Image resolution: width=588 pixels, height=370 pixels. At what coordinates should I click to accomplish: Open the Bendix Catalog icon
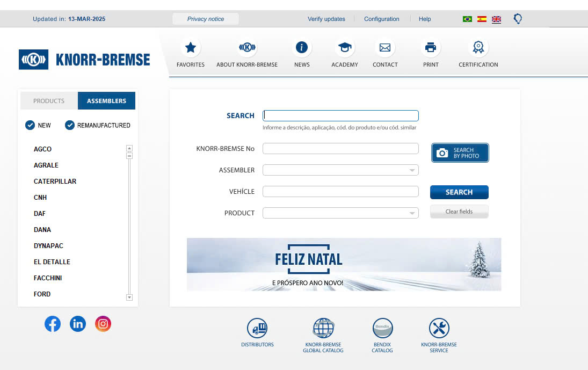tap(382, 328)
